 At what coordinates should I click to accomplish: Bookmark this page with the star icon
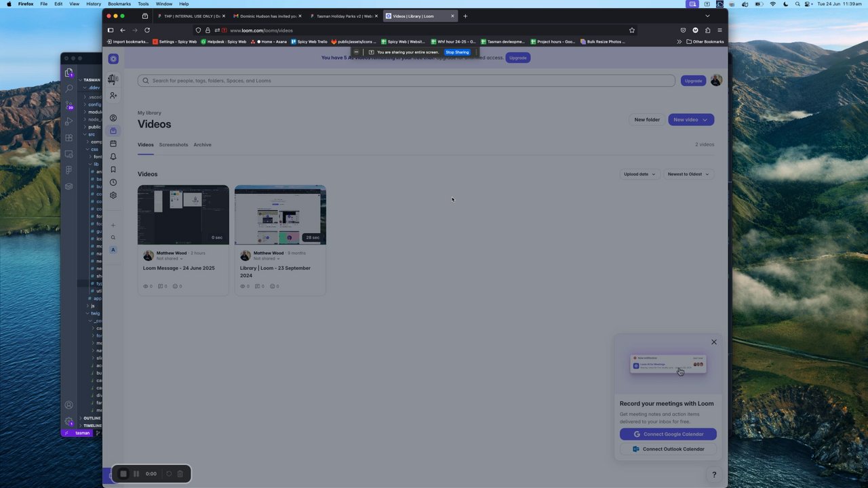pyautogui.click(x=632, y=30)
